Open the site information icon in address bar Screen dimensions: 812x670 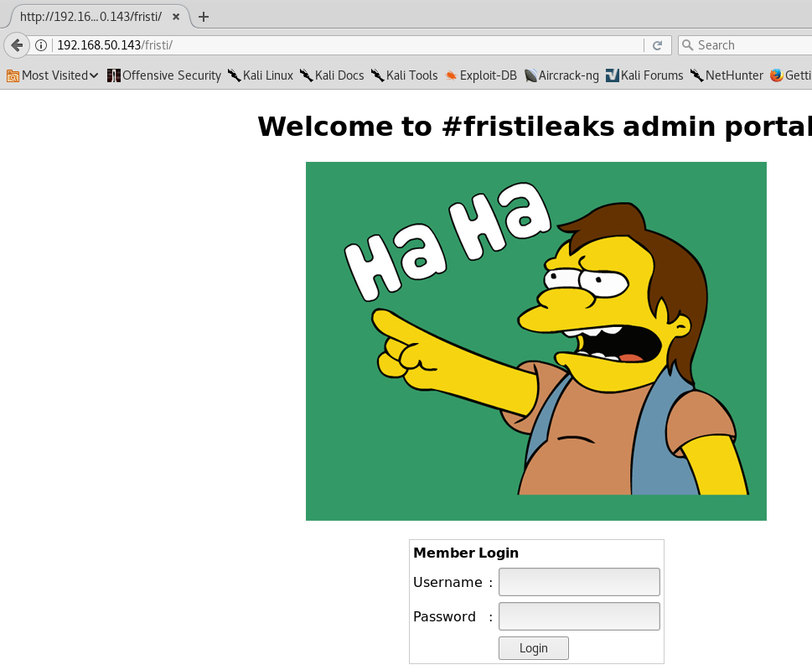pyautogui.click(x=41, y=45)
